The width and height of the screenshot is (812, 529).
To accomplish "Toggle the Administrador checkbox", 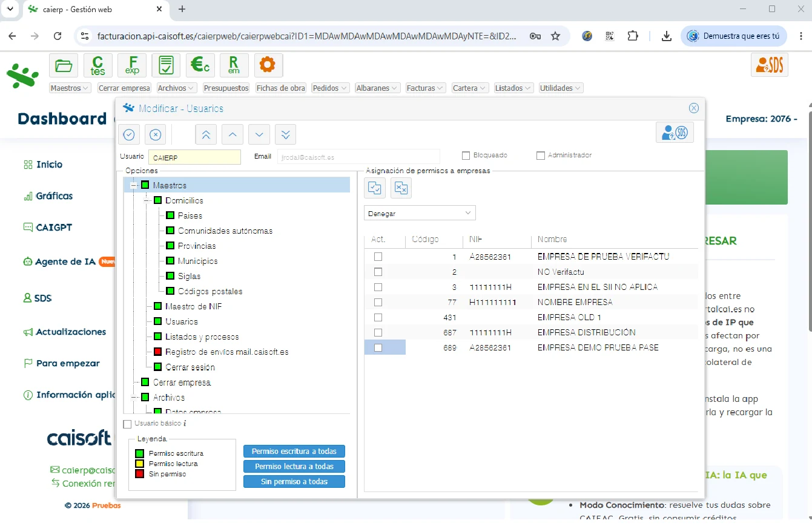I will pos(541,156).
